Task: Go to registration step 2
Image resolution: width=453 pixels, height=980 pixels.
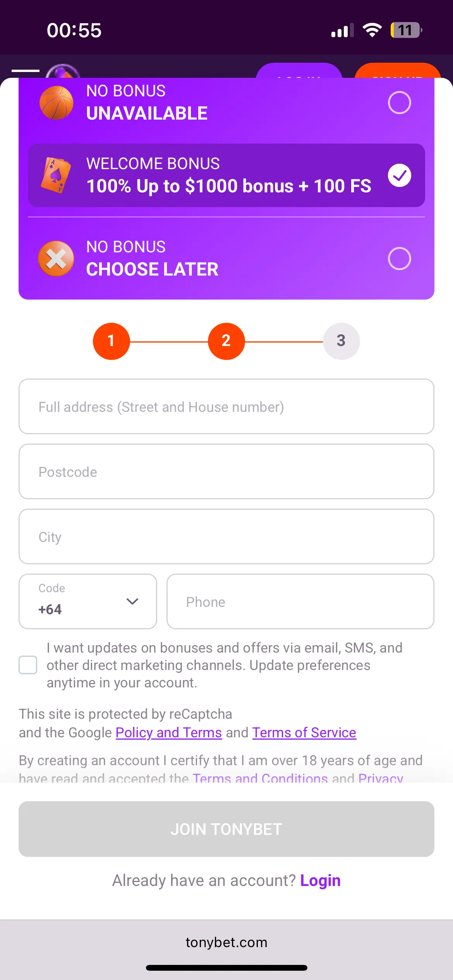Action: [226, 341]
